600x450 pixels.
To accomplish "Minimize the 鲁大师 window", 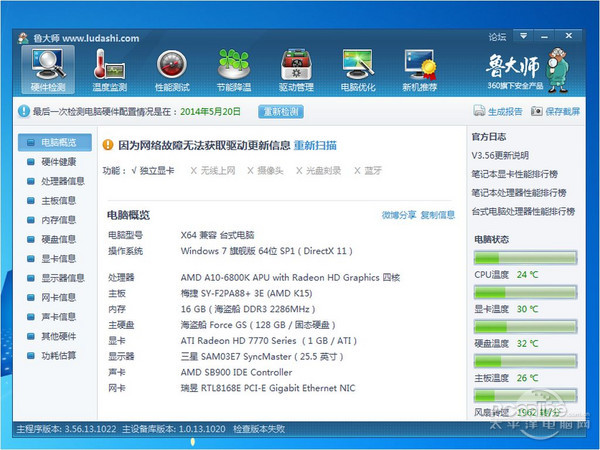I will pos(545,36).
